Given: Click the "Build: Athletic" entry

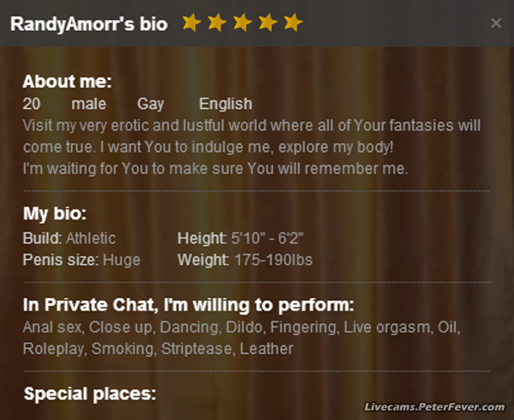Looking at the screenshot, I should click(69, 238).
